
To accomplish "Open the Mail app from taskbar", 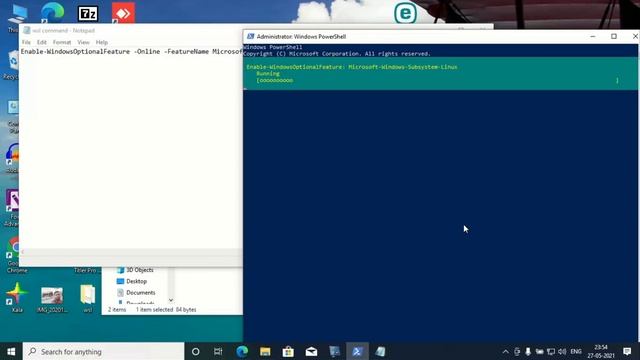I will click(x=311, y=351).
